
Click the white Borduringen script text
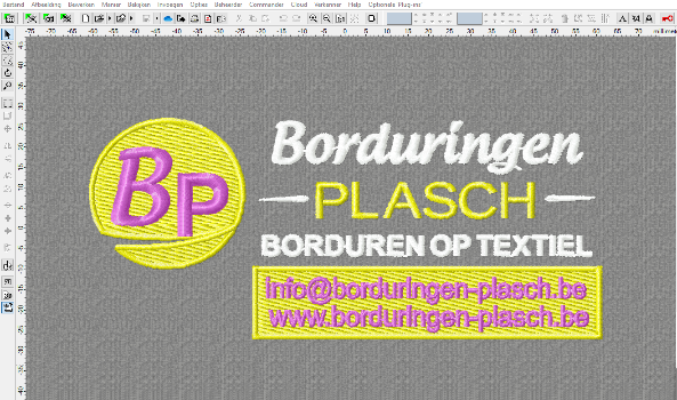pyautogui.click(x=427, y=145)
